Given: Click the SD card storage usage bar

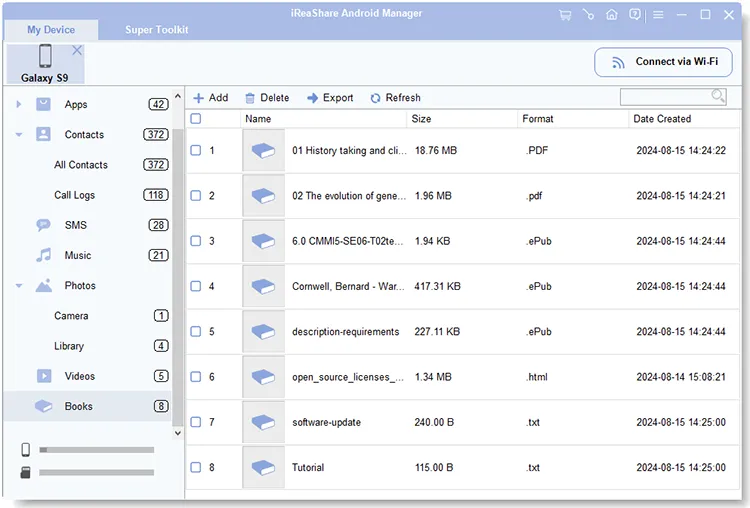Looking at the screenshot, I should (x=97, y=473).
